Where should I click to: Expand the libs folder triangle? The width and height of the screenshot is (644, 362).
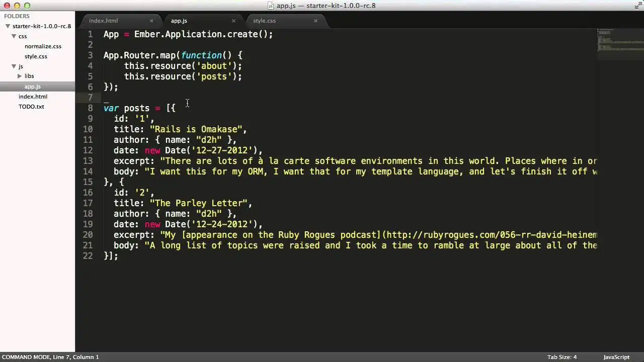point(20,76)
